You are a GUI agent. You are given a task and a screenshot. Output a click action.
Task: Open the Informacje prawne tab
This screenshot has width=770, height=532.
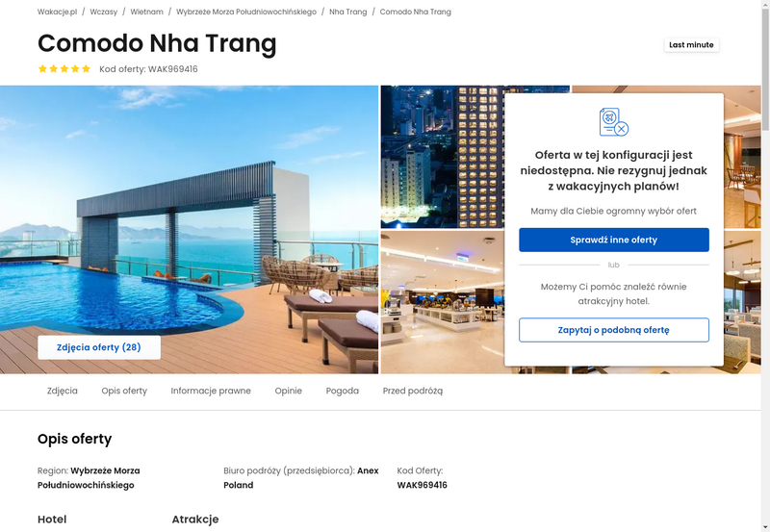click(211, 391)
